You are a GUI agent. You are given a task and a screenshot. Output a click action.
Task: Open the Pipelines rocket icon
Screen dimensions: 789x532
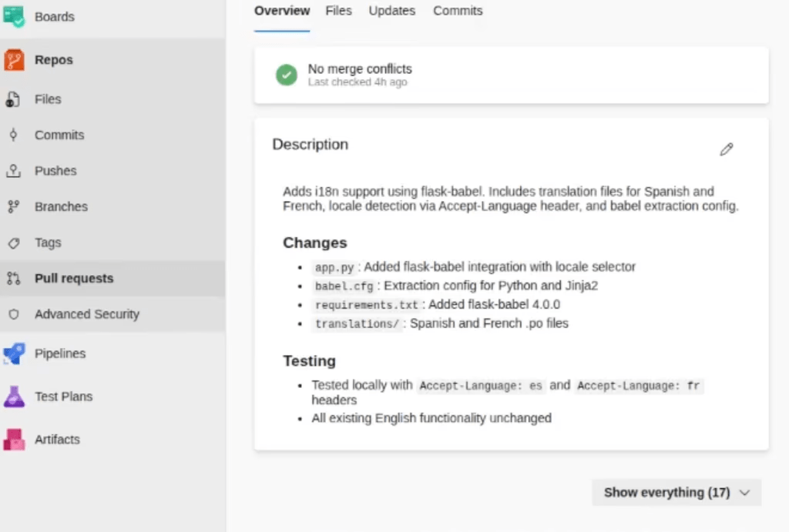[14, 353]
